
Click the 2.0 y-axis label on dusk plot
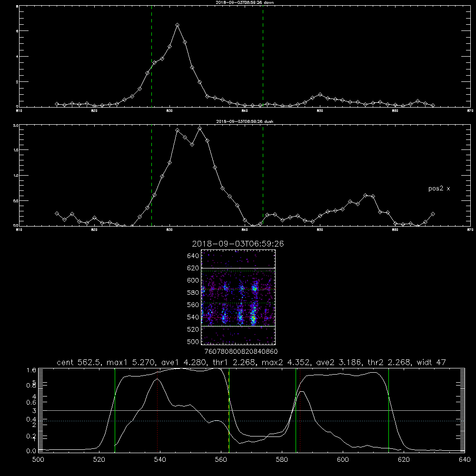(x=16, y=125)
